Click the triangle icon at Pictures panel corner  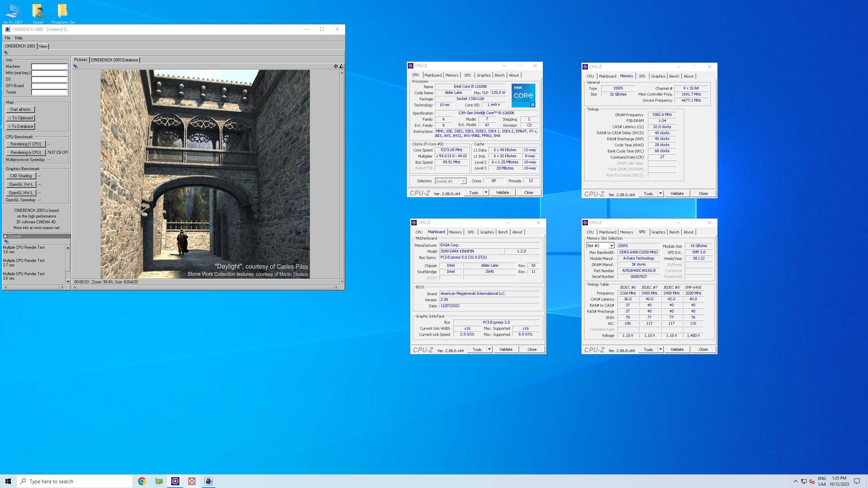point(341,66)
